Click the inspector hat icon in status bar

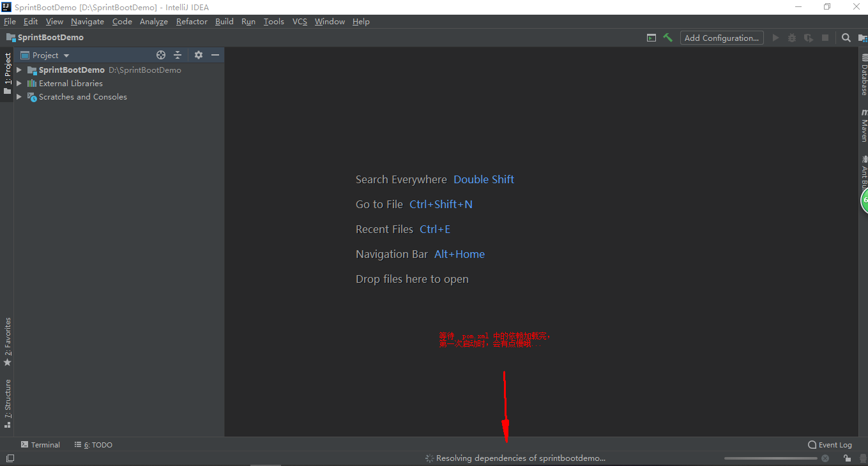click(863, 458)
